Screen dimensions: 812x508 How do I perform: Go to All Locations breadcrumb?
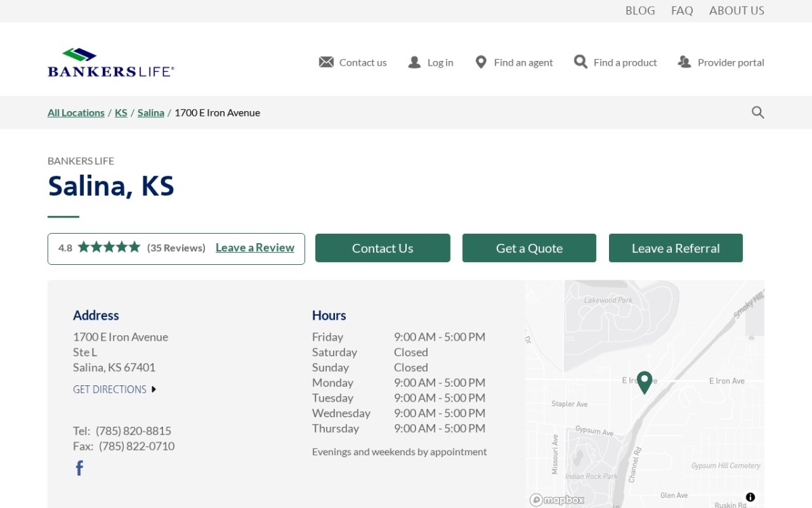pos(76,112)
